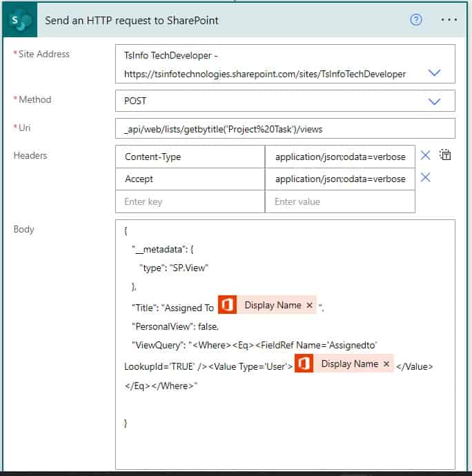Remove Display Name token in Title line
Screen dimensions: 472x476
[310, 305]
